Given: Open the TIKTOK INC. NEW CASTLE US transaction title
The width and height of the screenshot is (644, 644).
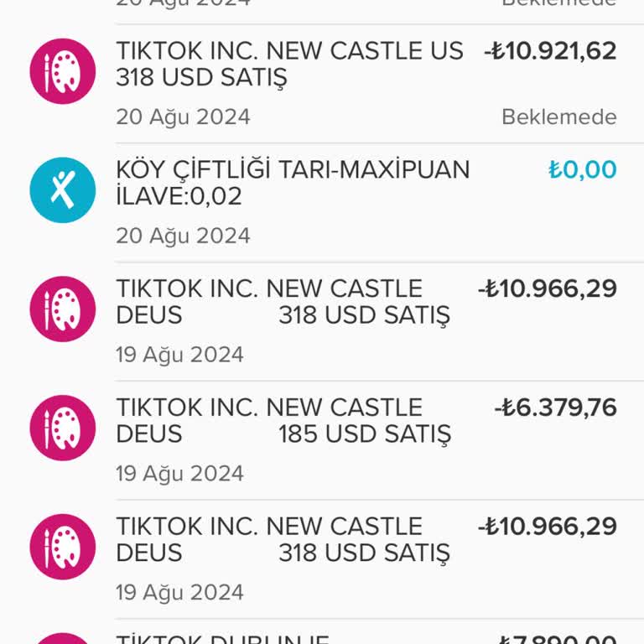Looking at the screenshot, I should (289, 51).
